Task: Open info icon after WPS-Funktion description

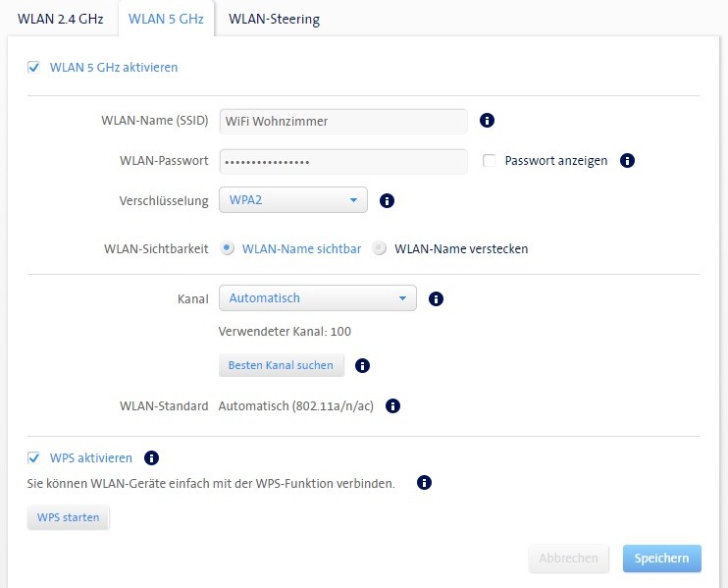Action: [x=424, y=483]
